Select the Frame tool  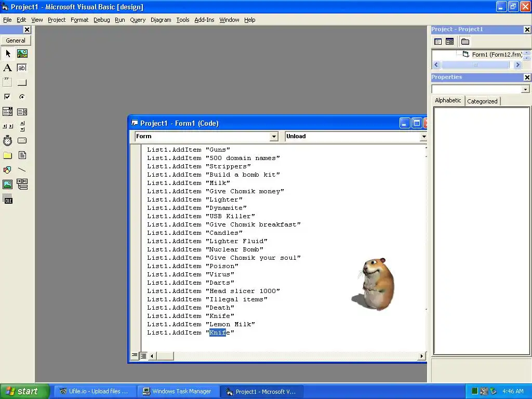(x=7, y=82)
